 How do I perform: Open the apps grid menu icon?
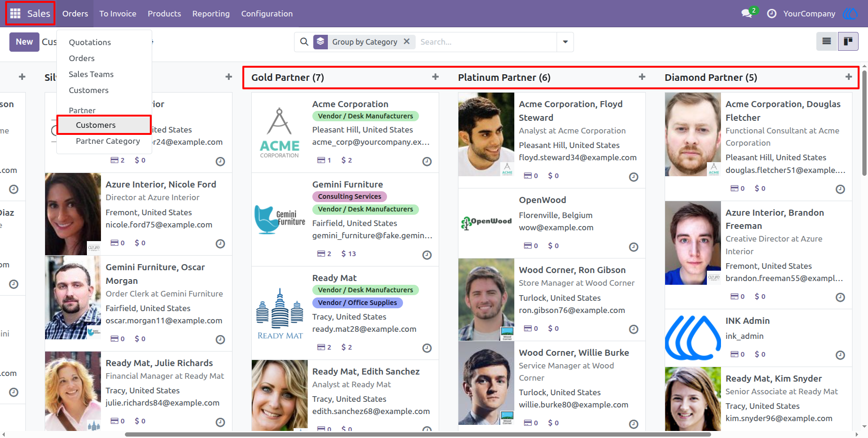[x=15, y=14]
